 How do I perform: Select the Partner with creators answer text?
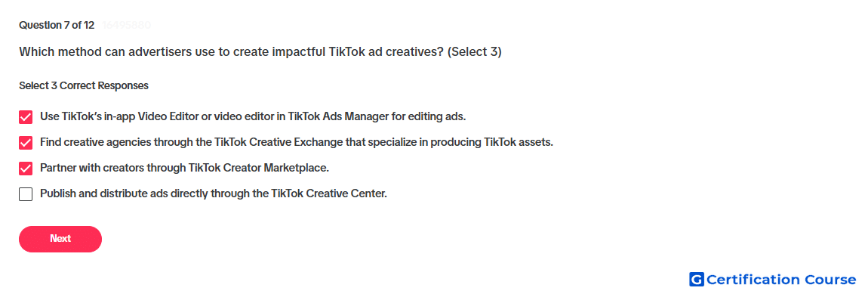(x=184, y=168)
